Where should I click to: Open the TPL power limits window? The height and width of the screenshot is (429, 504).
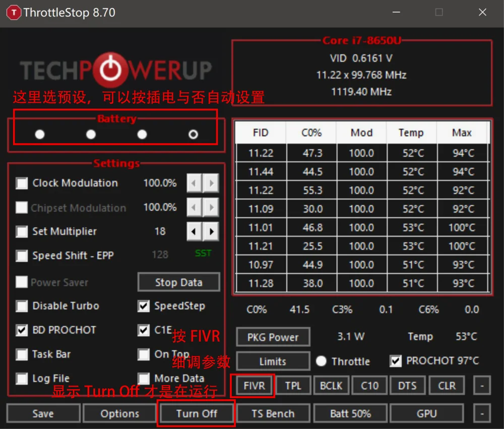click(293, 385)
